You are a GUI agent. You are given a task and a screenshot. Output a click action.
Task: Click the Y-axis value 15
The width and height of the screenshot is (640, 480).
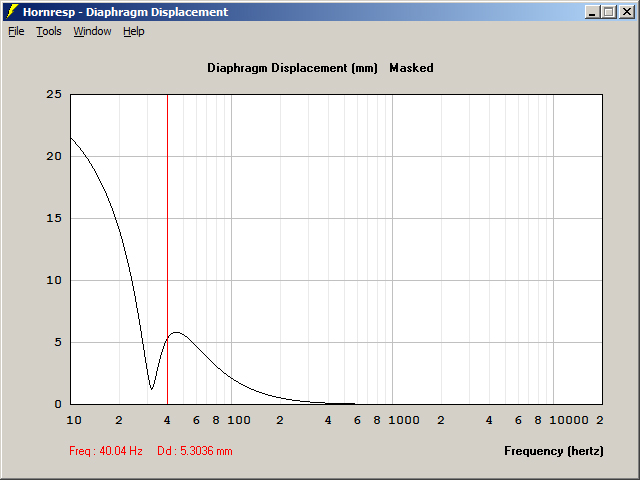[x=54, y=218]
